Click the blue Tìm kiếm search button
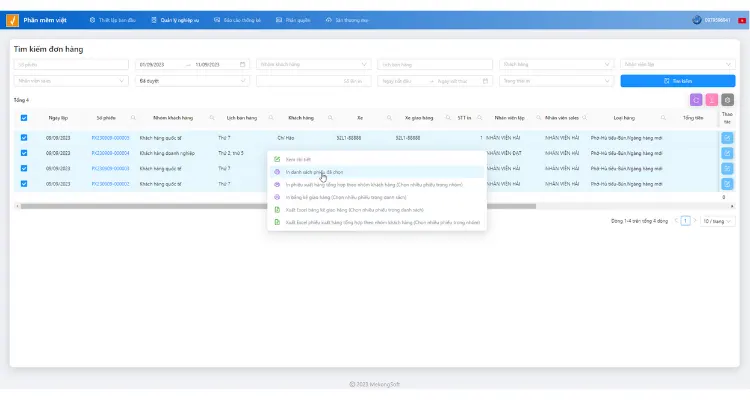The image size is (750, 400). (678, 81)
